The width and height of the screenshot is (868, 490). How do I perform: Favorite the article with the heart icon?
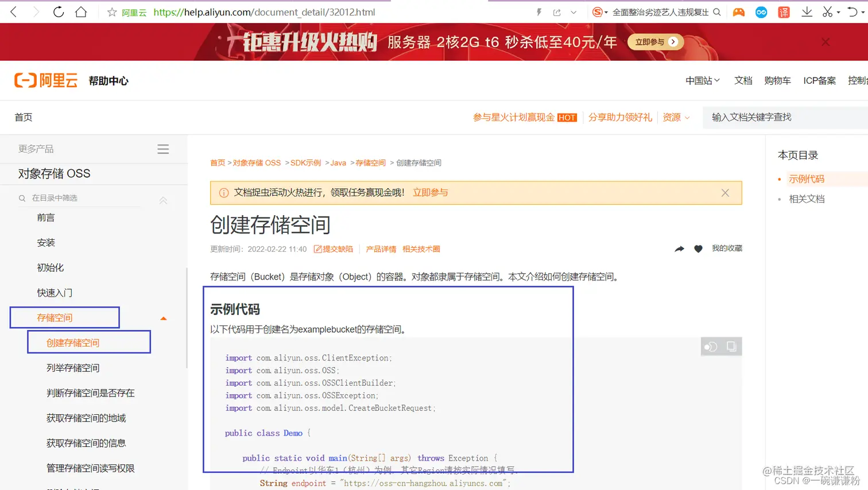(698, 248)
